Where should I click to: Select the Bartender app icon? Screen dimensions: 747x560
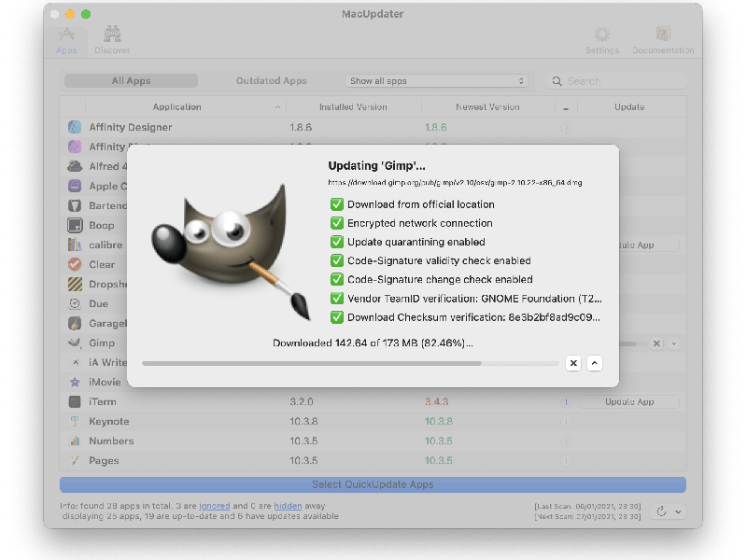tap(75, 205)
